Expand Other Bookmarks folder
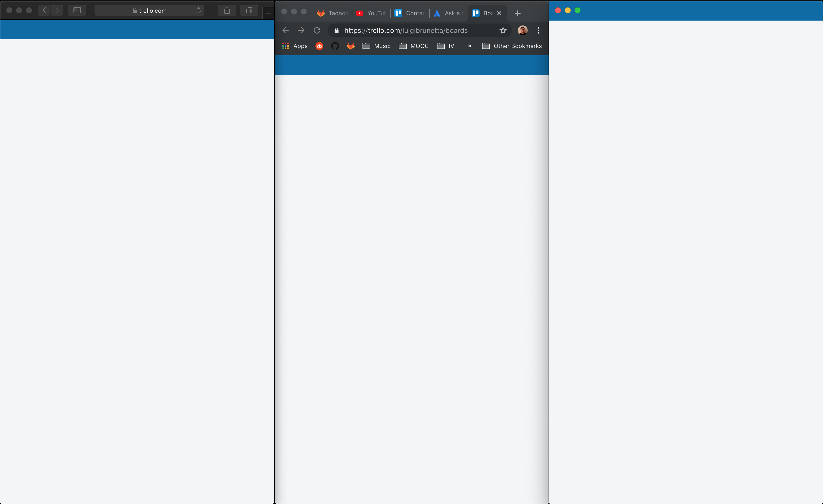The image size is (823, 504). click(x=512, y=46)
